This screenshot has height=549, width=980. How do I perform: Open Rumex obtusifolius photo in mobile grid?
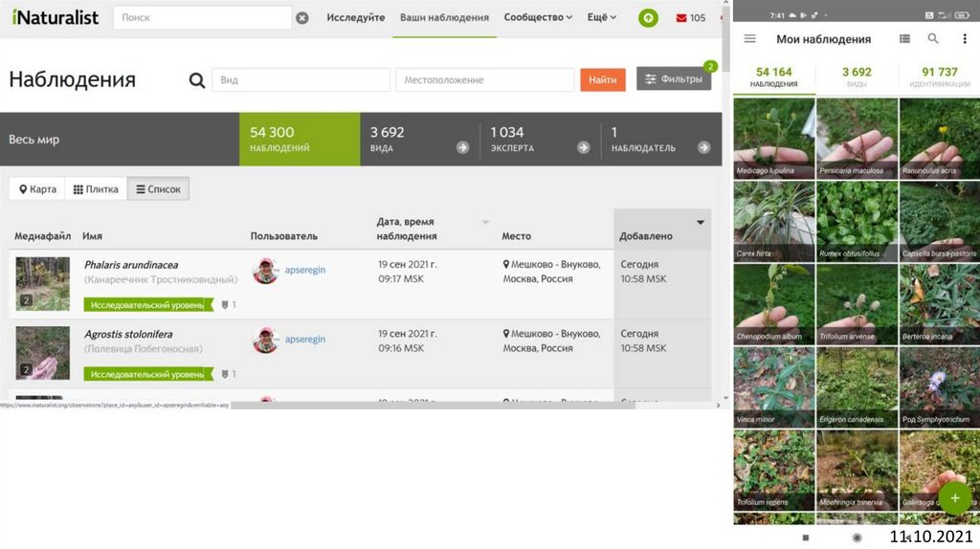(857, 221)
